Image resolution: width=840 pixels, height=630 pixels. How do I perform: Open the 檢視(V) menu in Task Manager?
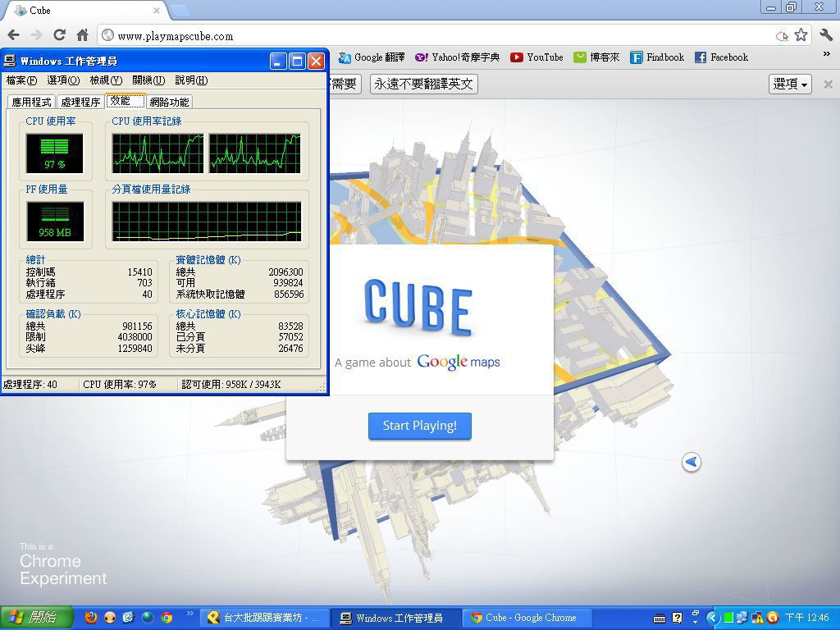pos(106,80)
